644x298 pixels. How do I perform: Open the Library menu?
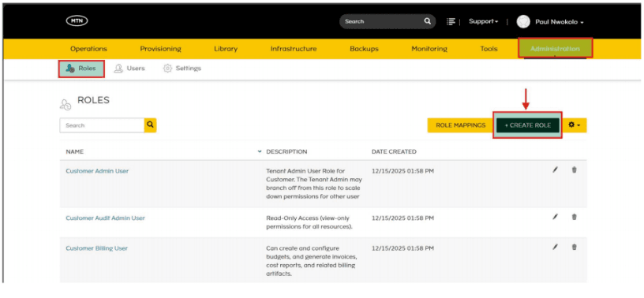[x=226, y=48]
